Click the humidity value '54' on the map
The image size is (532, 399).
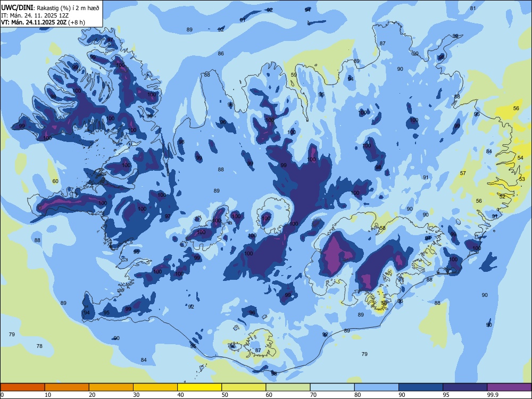(x=520, y=158)
